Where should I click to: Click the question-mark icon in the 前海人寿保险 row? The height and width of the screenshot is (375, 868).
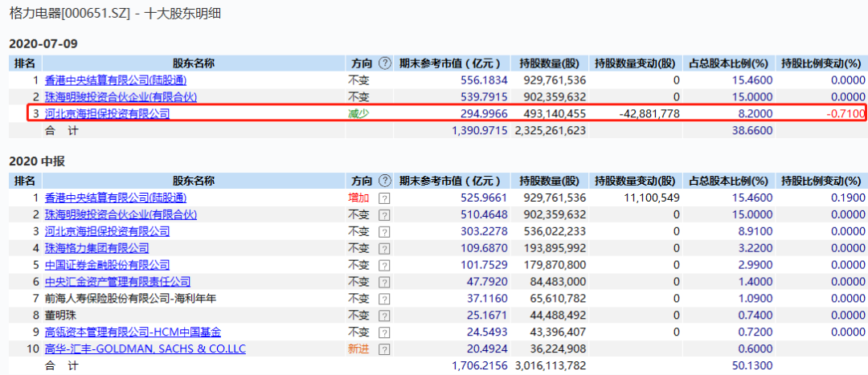[x=383, y=300]
